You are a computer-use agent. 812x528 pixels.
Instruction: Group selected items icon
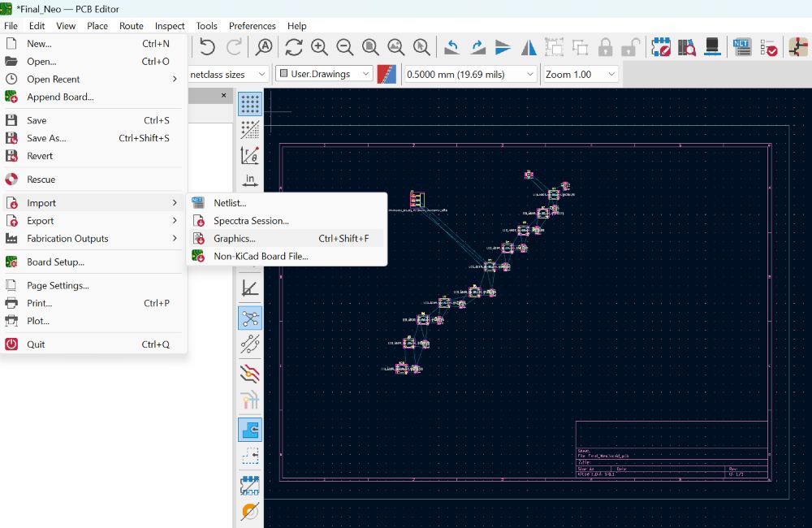coord(554,48)
